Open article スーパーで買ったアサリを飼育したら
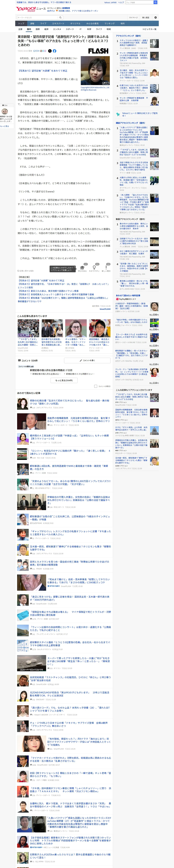Viewport: 174px width, 868px height. coord(79,661)
